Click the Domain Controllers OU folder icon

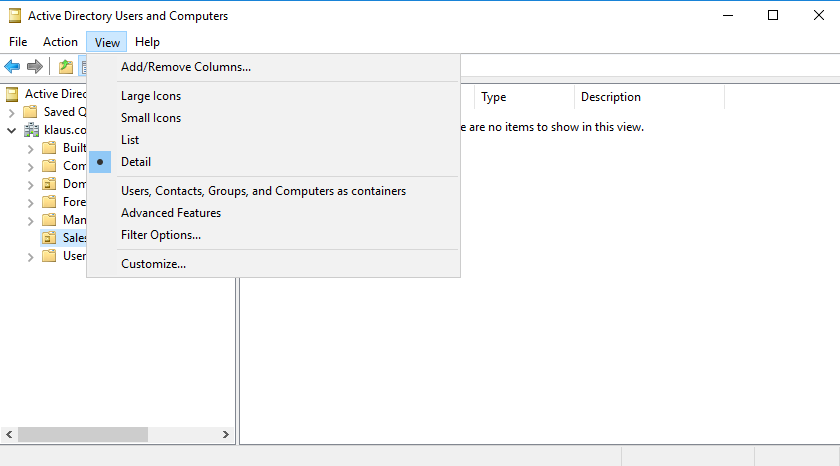pos(49,184)
